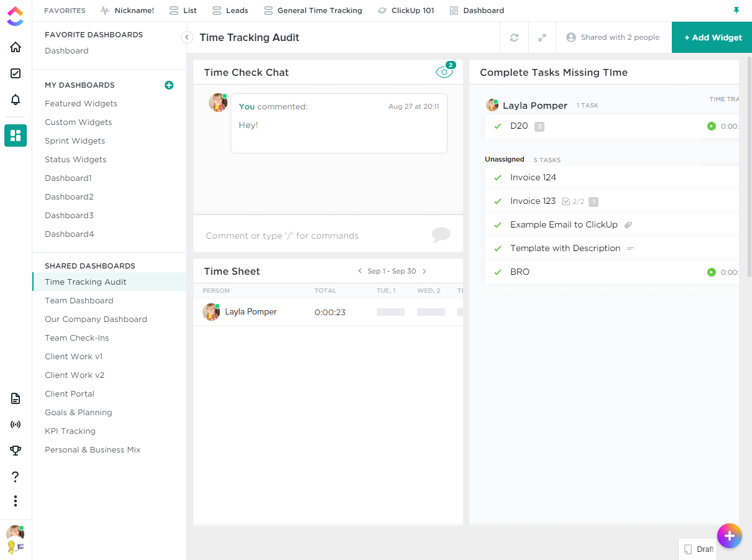
Task: Open Leads favorite in top bar
Action: pos(230,11)
